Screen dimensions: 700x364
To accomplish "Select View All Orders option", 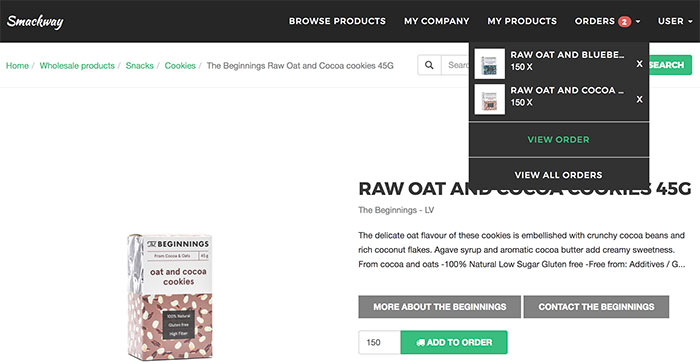I will tap(558, 175).
